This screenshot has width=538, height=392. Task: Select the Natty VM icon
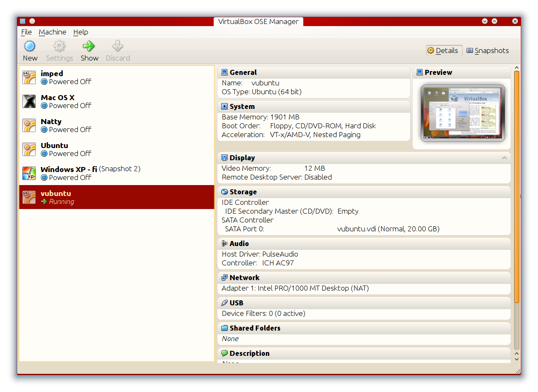(29, 125)
